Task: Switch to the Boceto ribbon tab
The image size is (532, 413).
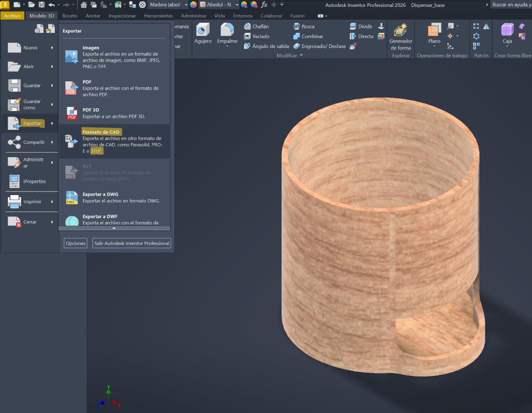Action: click(x=70, y=16)
